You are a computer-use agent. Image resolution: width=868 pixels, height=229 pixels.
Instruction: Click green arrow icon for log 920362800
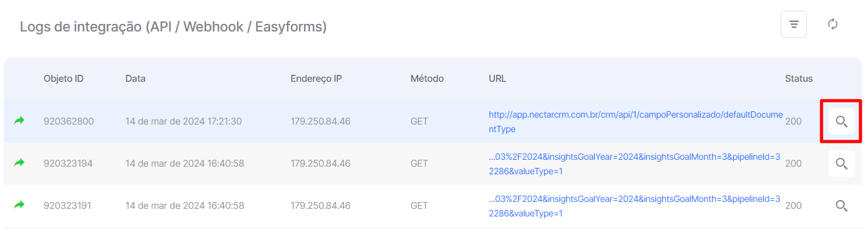pos(19,121)
